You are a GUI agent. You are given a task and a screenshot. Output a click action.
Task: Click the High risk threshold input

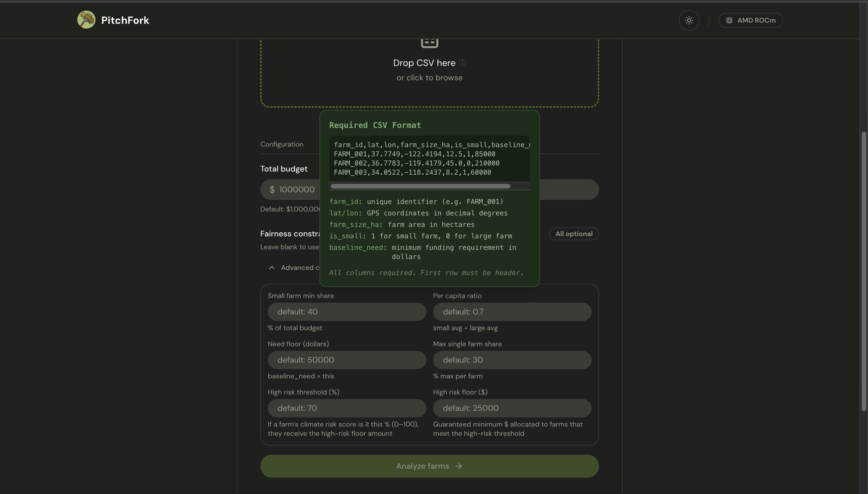coord(346,408)
